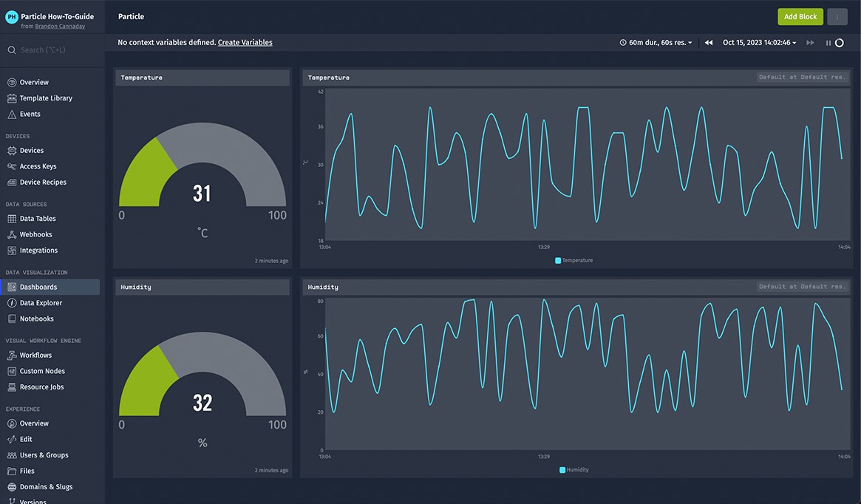This screenshot has width=861, height=504.
Task: Click the Workflows icon
Action: (x=12, y=355)
